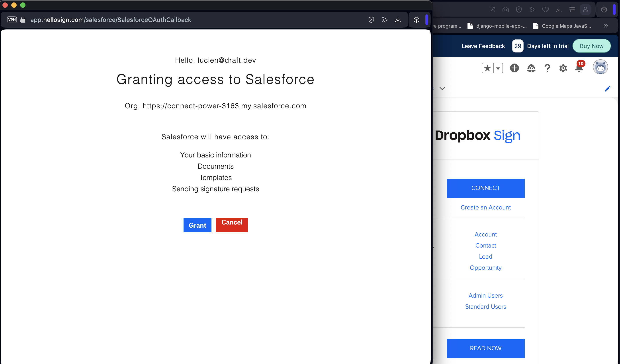Viewport: 620px width, 364px height.
Task: Click the download icon in the background browser toolbar
Action: (559, 10)
